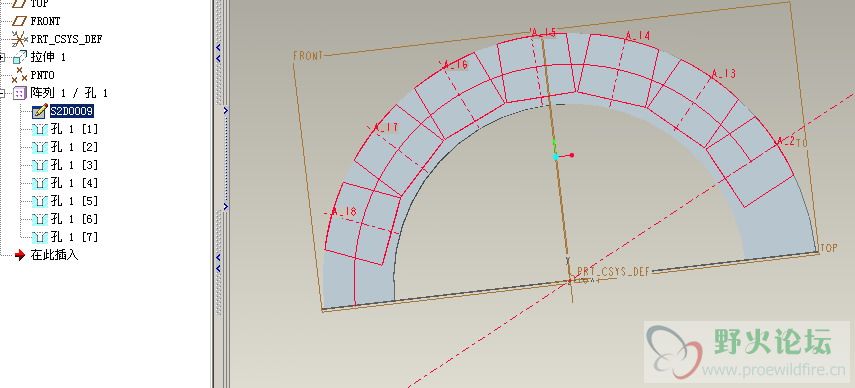Click the red 在此插入 arrow icon
Screen dimensions: 855x388
coord(20,254)
